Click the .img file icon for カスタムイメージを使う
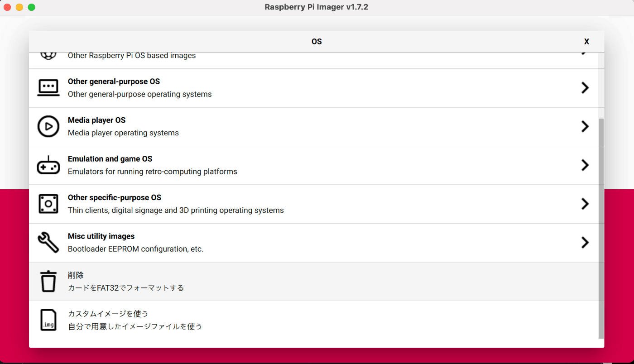The image size is (634, 364). pyautogui.click(x=48, y=320)
